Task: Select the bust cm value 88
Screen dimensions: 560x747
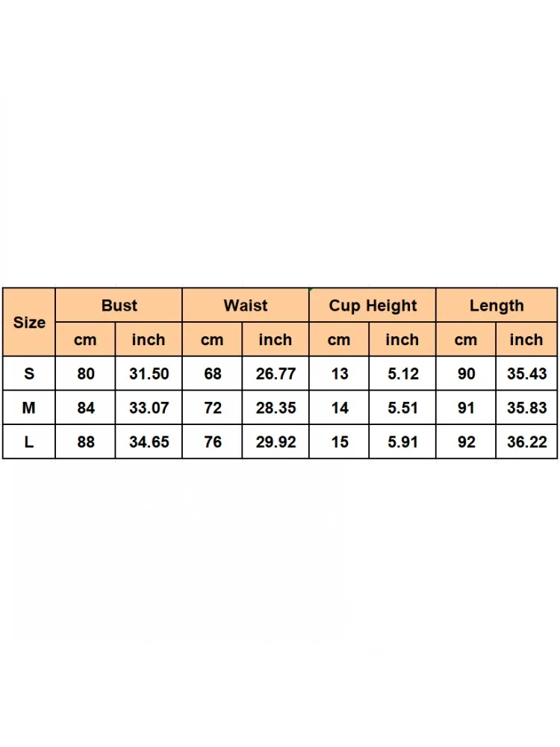Action: pos(86,441)
